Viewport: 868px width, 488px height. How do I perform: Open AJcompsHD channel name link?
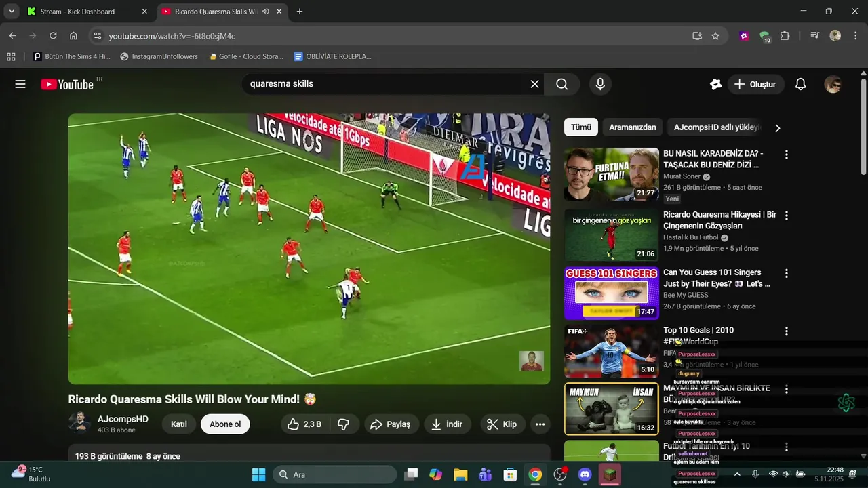123,419
